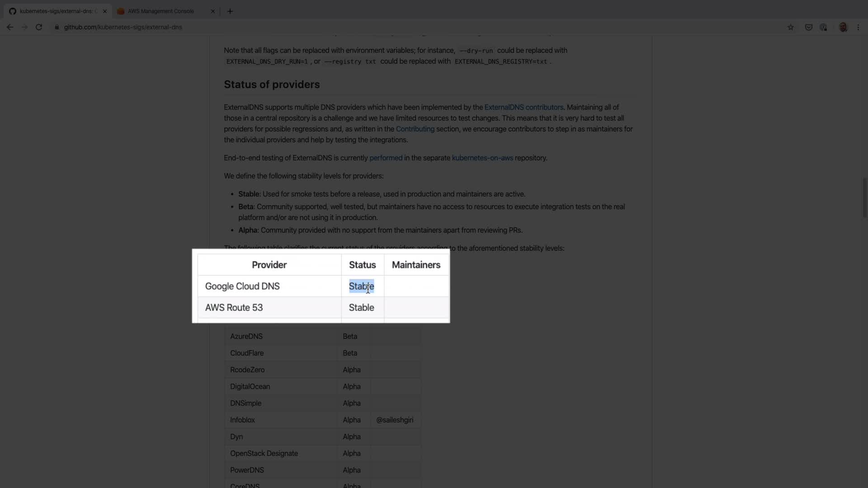Screen dimensions: 868x488
Task: Click the 'performed' hyperlink
Action: point(386,158)
